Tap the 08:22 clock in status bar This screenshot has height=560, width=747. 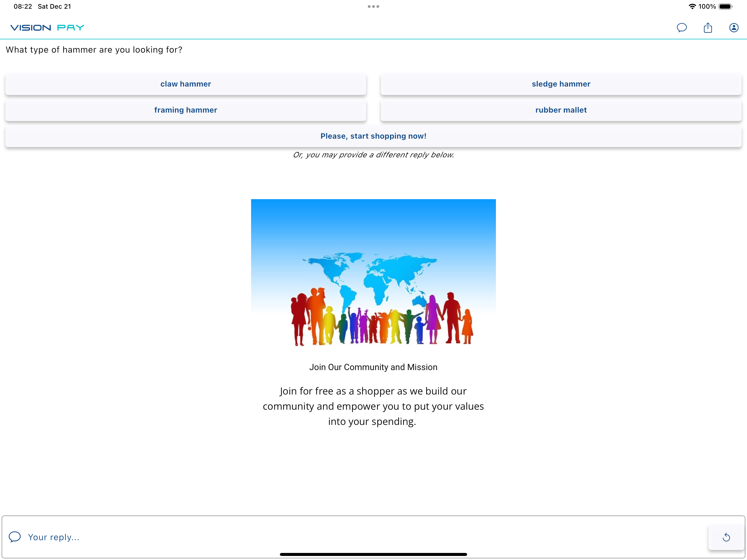(23, 7)
